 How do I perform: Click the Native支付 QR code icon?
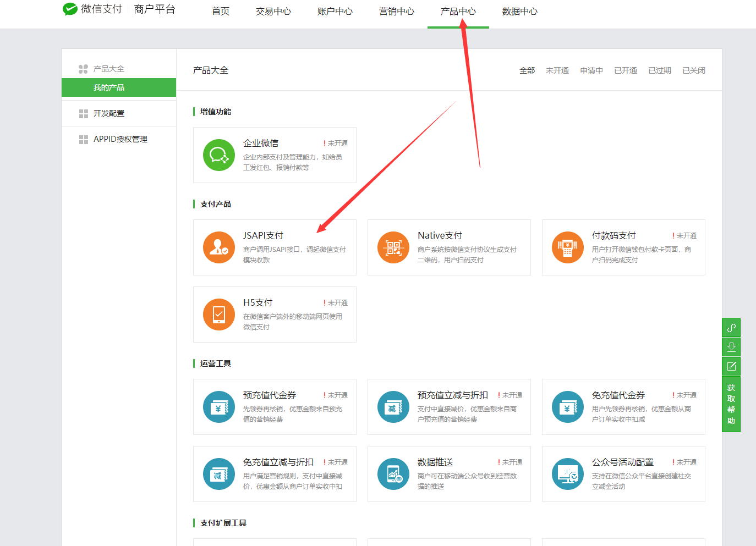click(393, 247)
